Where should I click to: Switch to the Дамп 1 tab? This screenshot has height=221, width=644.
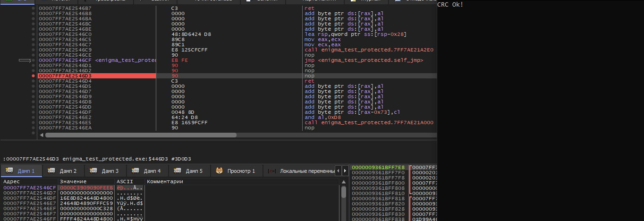click(x=21, y=170)
